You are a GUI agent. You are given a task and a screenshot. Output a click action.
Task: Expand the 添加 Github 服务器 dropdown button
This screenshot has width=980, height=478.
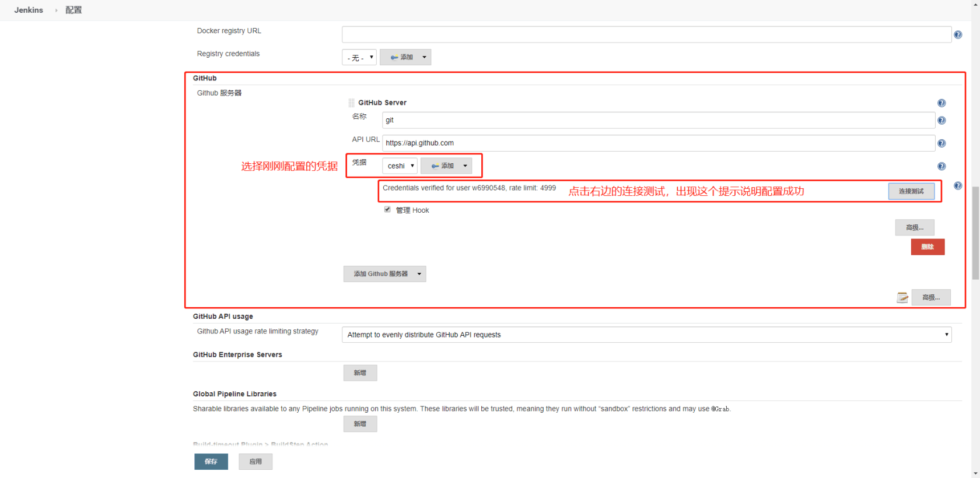pos(384,274)
